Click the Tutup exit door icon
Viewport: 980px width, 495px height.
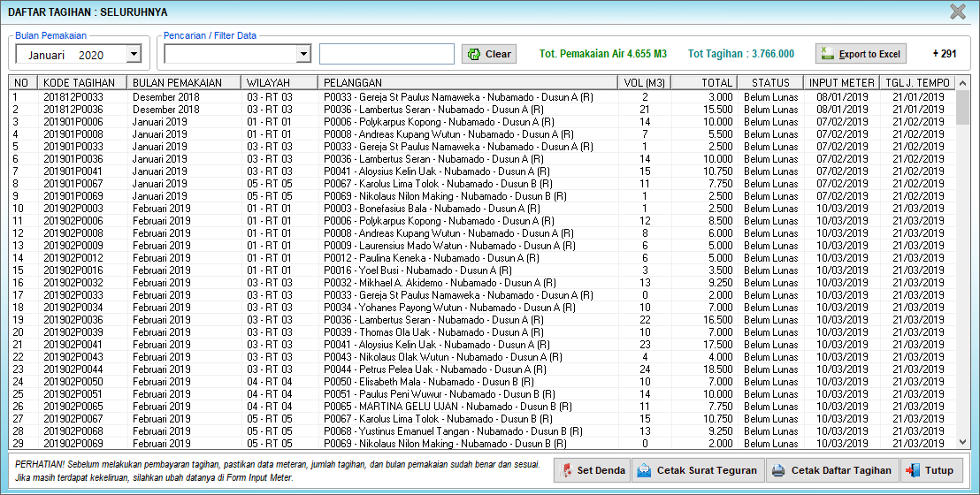[912, 470]
